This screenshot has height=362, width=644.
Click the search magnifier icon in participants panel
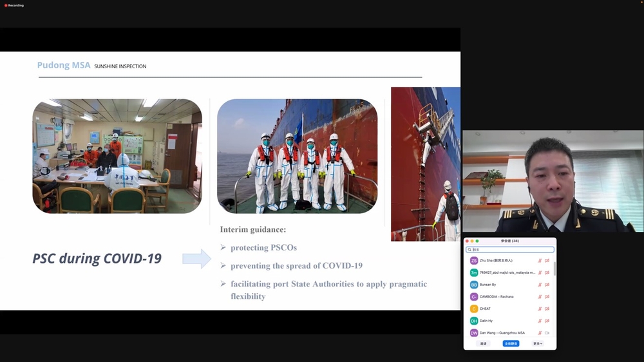(471, 249)
